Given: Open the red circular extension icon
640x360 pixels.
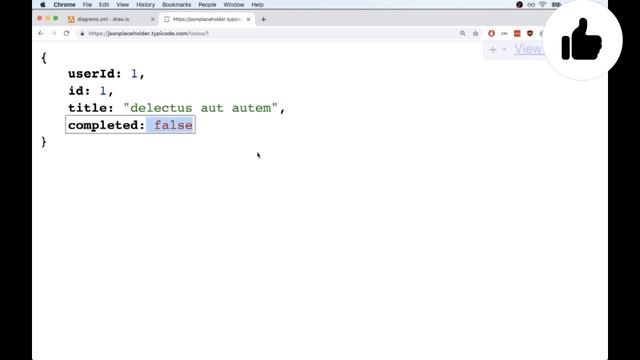Looking at the screenshot, I should (491, 33).
